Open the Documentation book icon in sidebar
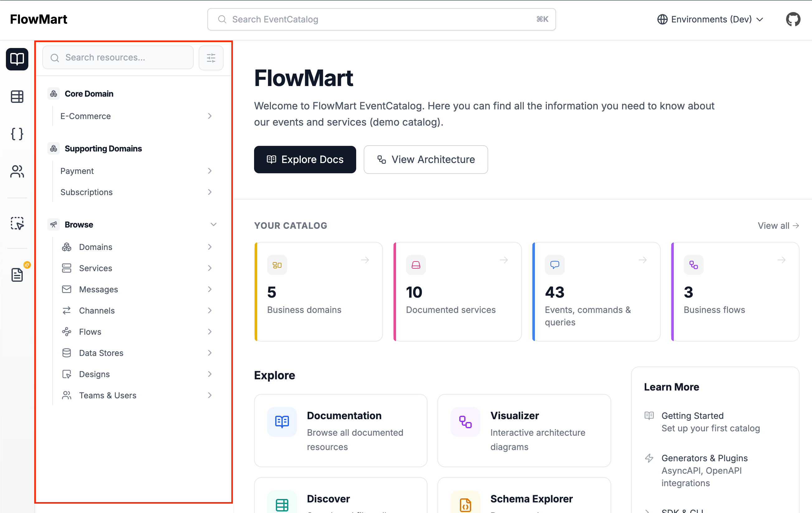Image resolution: width=812 pixels, height=513 pixels. (17, 59)
